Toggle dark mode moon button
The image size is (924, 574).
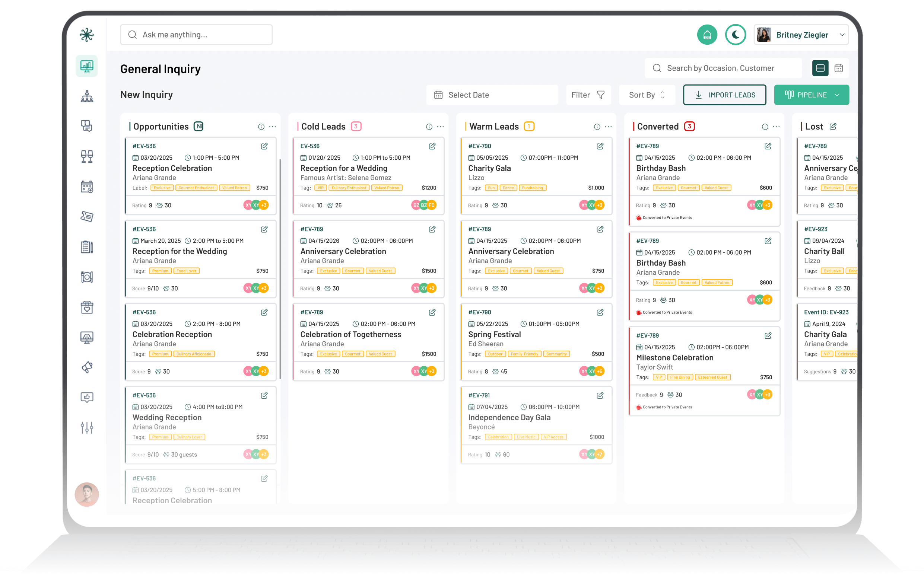pos(735,35)
